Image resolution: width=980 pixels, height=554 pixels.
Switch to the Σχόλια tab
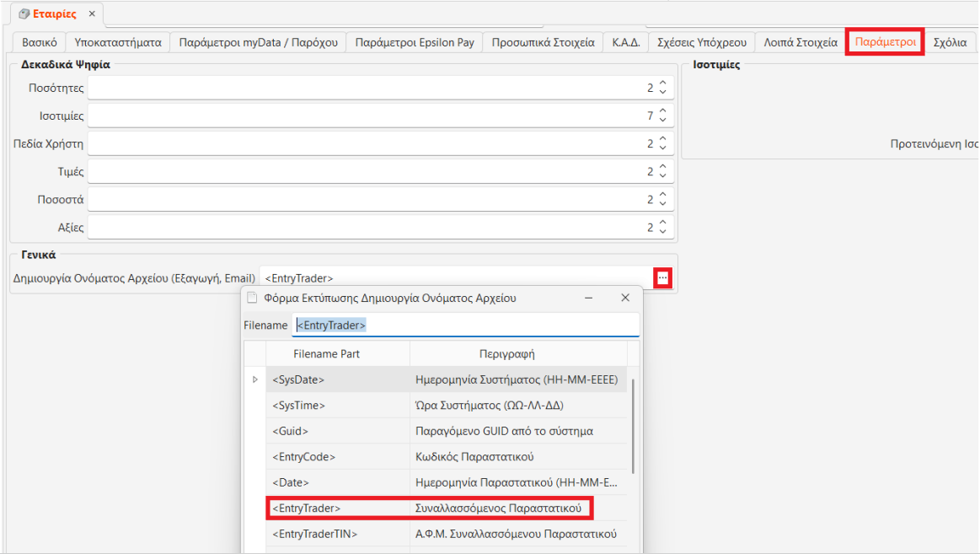(x=950, y=42)
